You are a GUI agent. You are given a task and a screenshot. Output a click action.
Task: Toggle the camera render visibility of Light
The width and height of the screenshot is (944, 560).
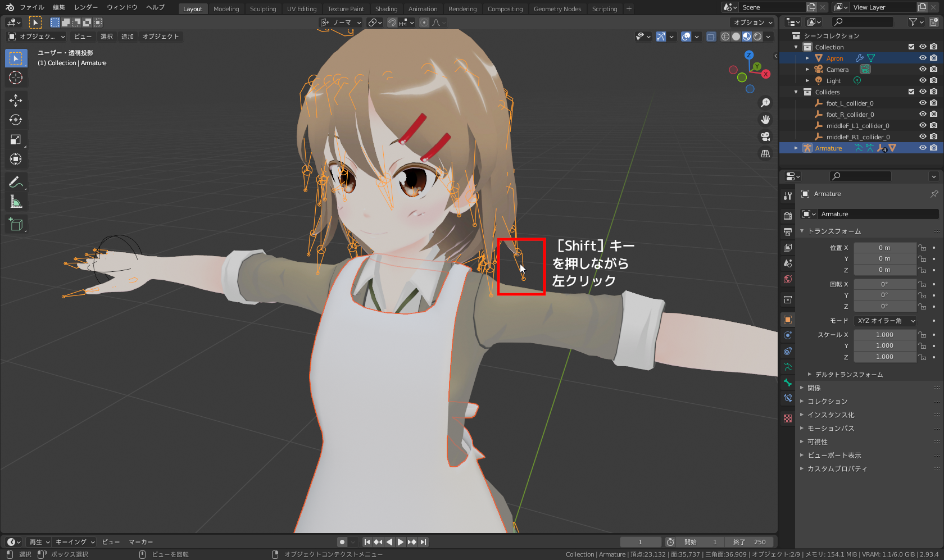pyautogui.click(x=933, y=80)
